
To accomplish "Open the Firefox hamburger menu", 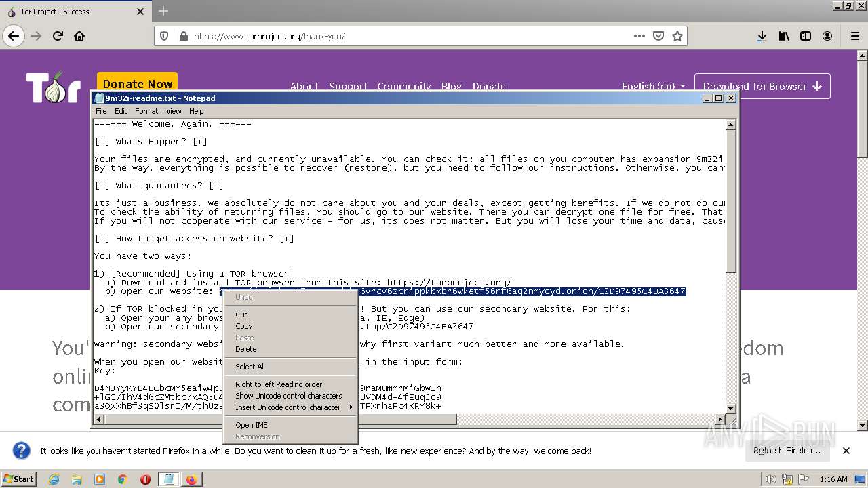I will (x=854, y=36).
